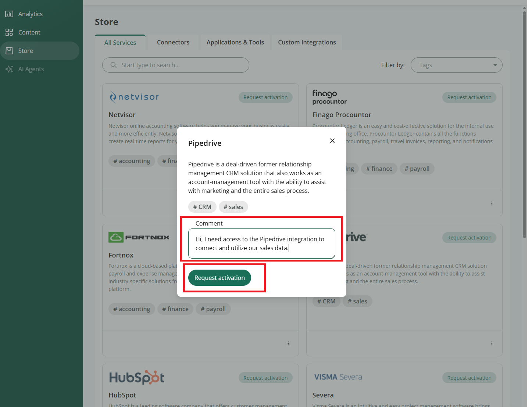Click the Finago Procountor card title
The height and width of the screenshot is (407, 532).
342,115
